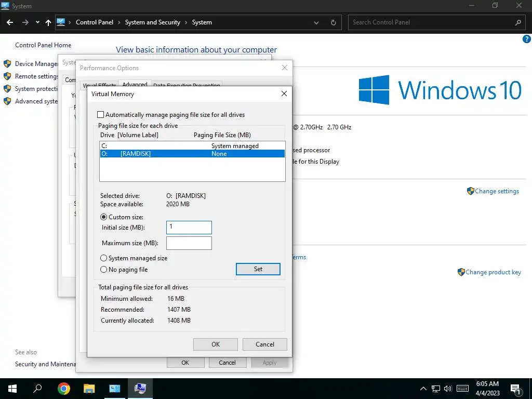The height and width of the screenshot is (399, 532).
Task: Open the recent locations dropdown arrow
Action: 37,22
